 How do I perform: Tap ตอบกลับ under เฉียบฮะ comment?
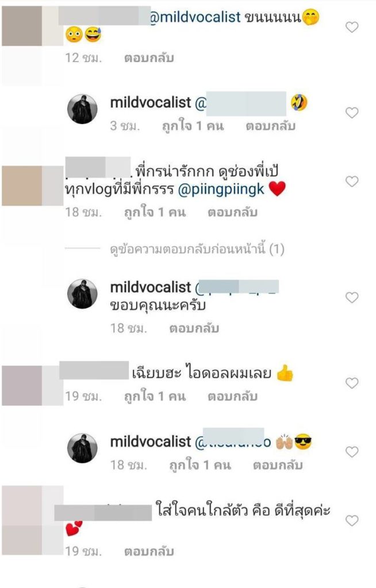[x=232, y=396]
